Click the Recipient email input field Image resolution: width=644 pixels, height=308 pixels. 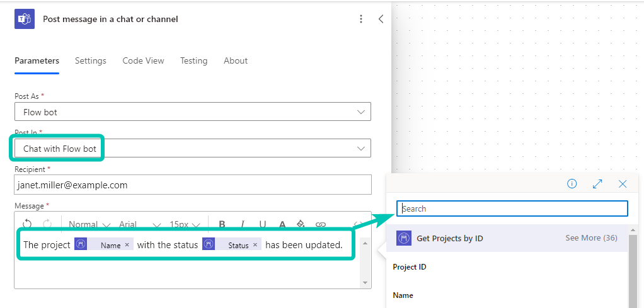pos(193,185)
